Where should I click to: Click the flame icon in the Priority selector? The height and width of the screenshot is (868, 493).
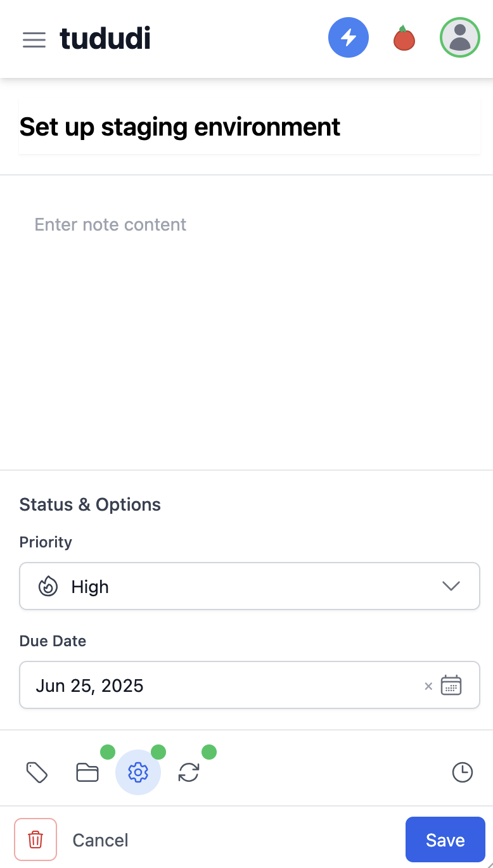click(x=48, y=586)
